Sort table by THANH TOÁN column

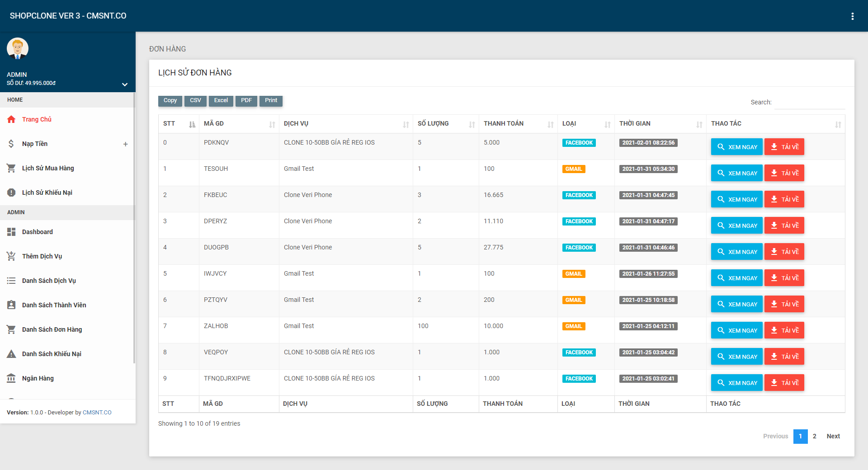(518, 124)
